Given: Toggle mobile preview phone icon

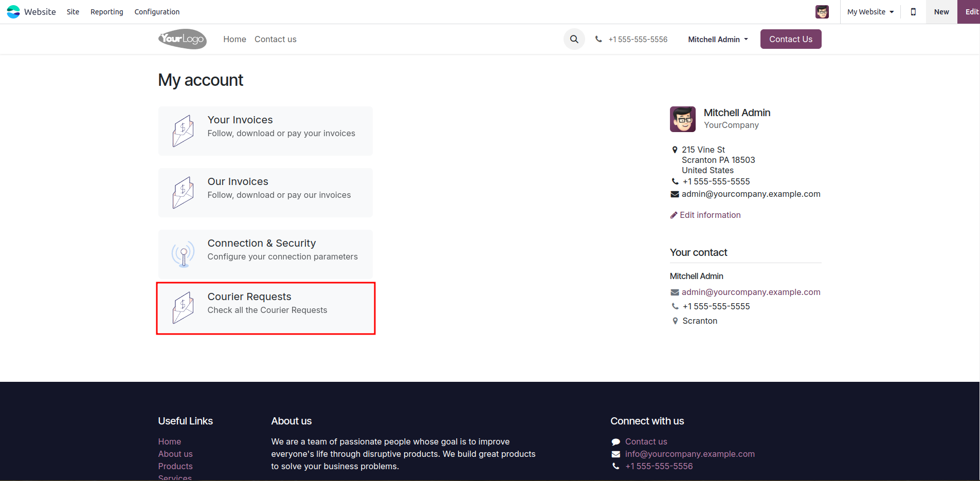Looking at the screenshot, I should 913,12.
